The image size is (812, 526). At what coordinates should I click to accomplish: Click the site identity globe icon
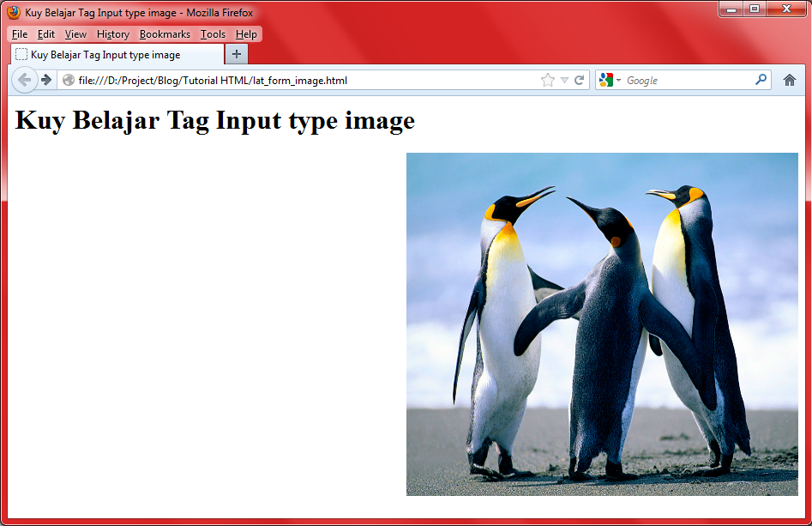pyautogui.click(x=68, y=79)
